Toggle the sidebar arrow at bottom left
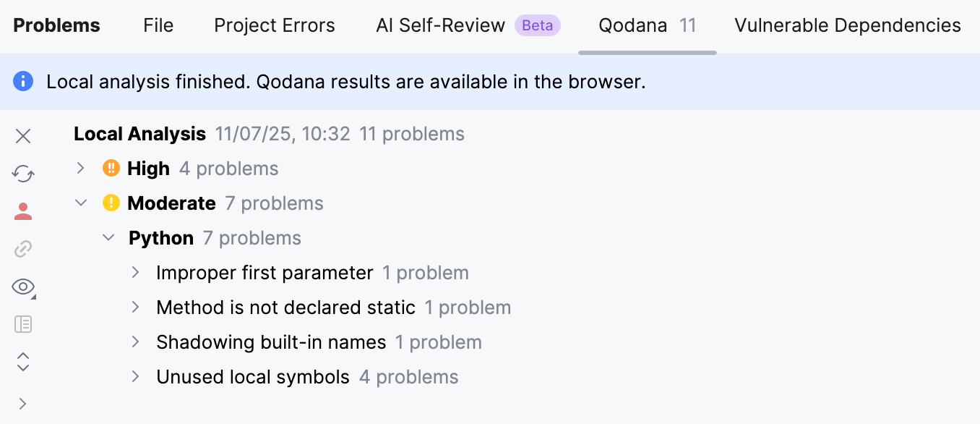This screenshot has width=980, height=424. coord(22,403)
